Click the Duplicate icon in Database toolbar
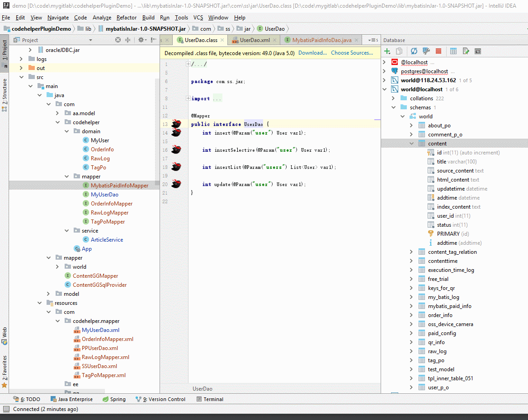The height and width of the screenshot is (420, 528). [399, 51]
